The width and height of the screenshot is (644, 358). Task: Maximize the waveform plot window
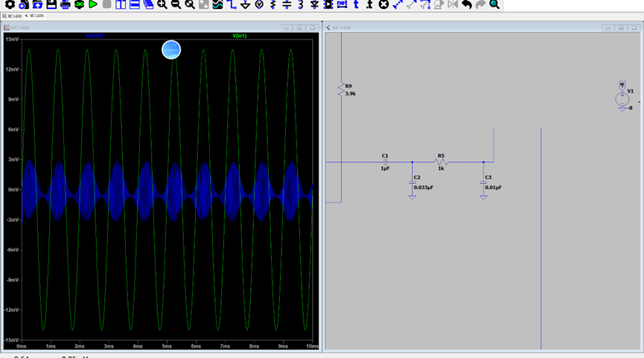click(299, 28)
